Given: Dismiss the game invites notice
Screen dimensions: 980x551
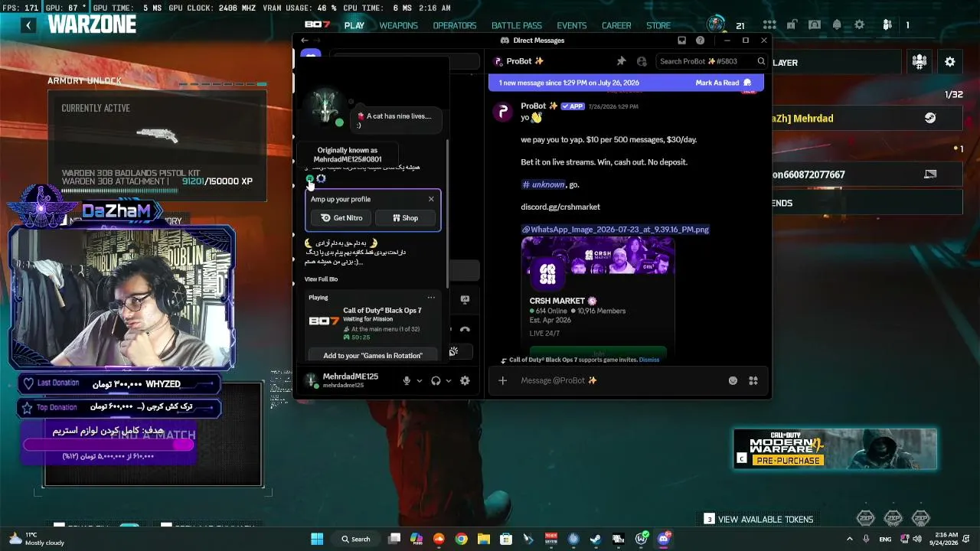Looking at the screenshot, I should pyautogui.click(x=648, y=360).
